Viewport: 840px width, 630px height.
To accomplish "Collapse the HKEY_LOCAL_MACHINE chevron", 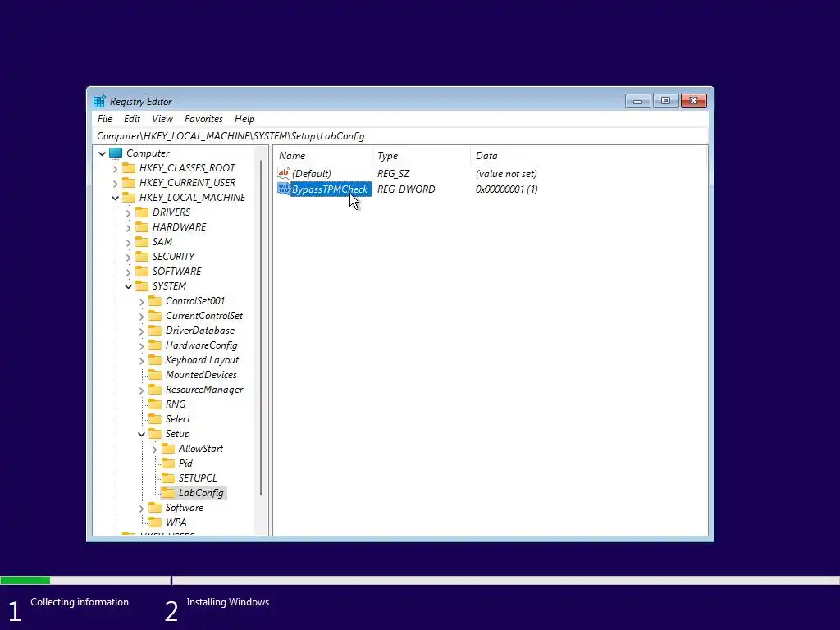I will click(x=115, y=199).
